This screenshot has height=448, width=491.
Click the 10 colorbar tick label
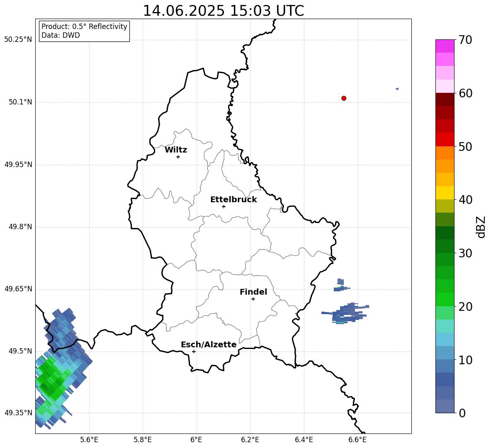(465, 360)
